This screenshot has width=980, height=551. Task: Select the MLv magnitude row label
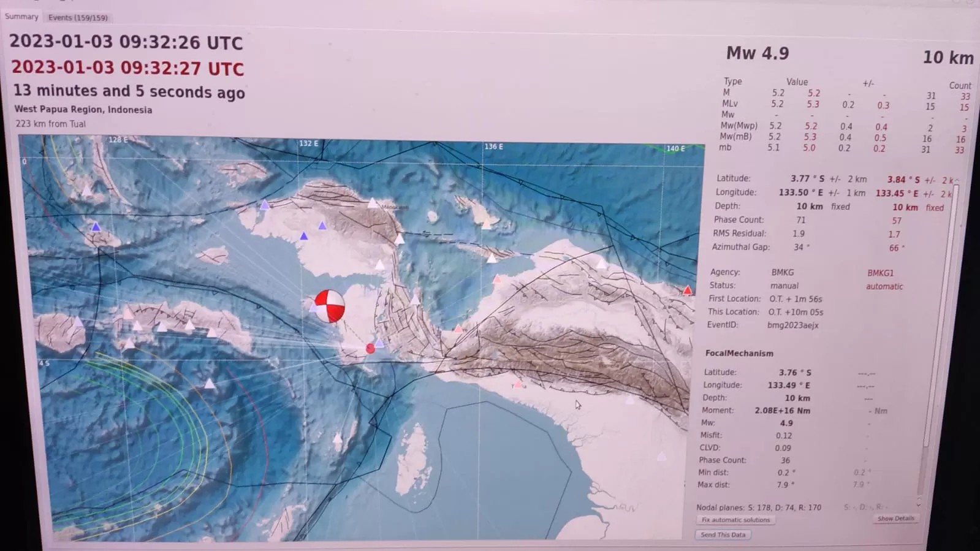tap(730, 104)
